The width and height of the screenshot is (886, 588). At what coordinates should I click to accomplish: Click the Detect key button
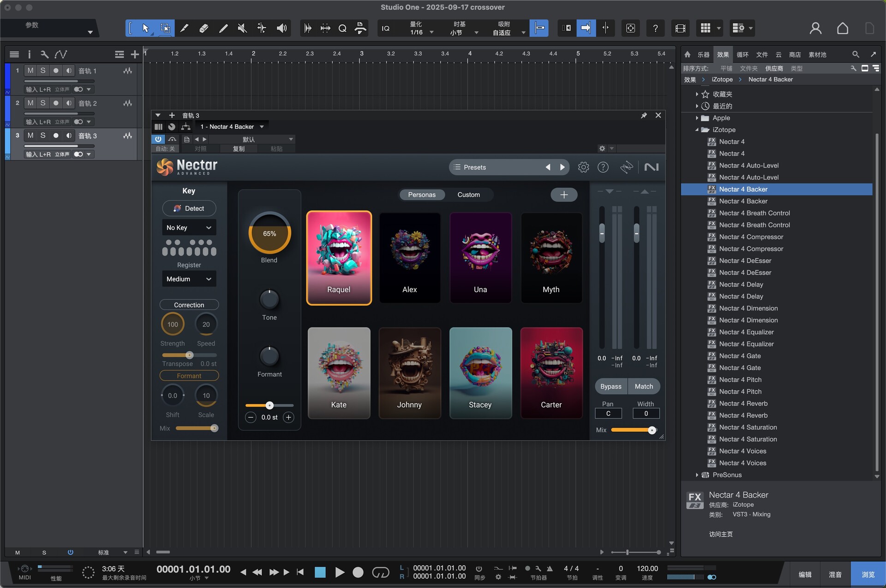[x=189, y=208]
